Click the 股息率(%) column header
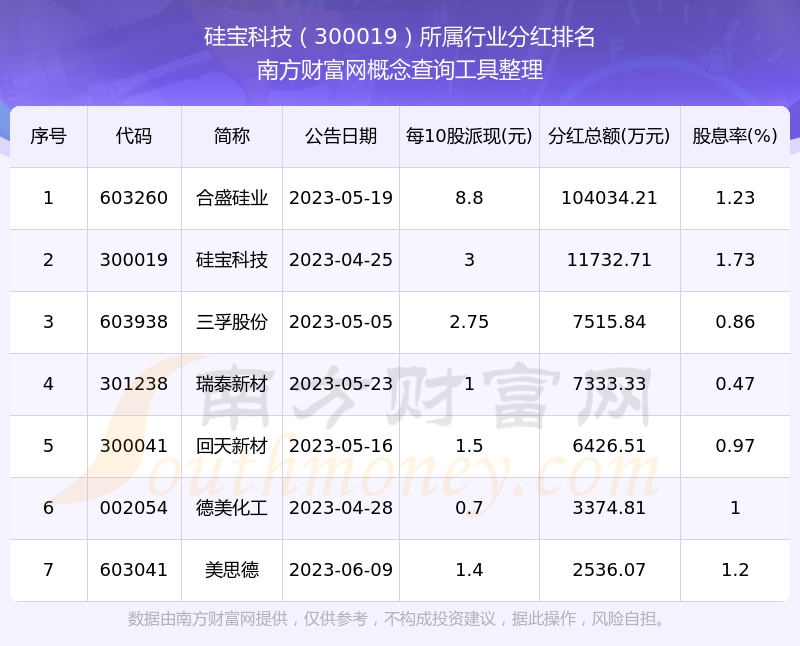 [x=735, y=136]
